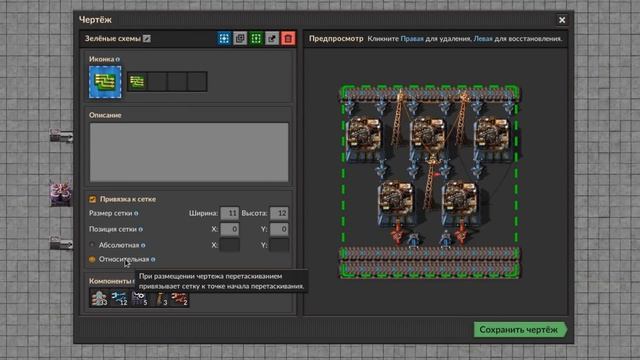Click the Высота grid height field
Viewport: 640px width, 360px height.
point(279,213)
